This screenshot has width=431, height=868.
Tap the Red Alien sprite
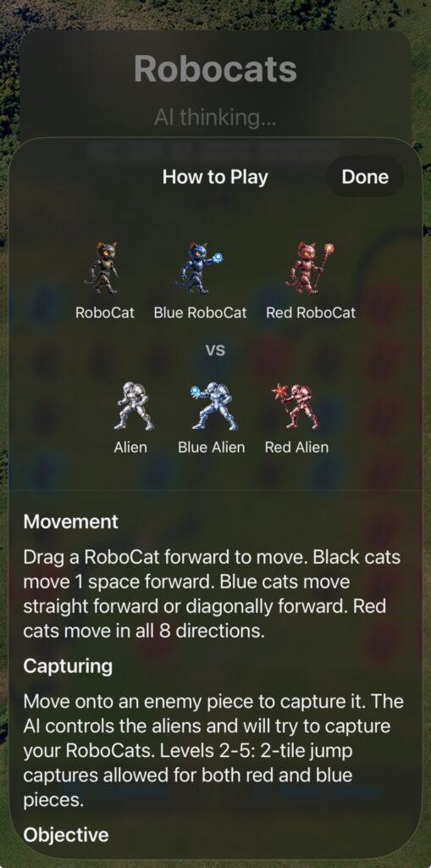296,407
